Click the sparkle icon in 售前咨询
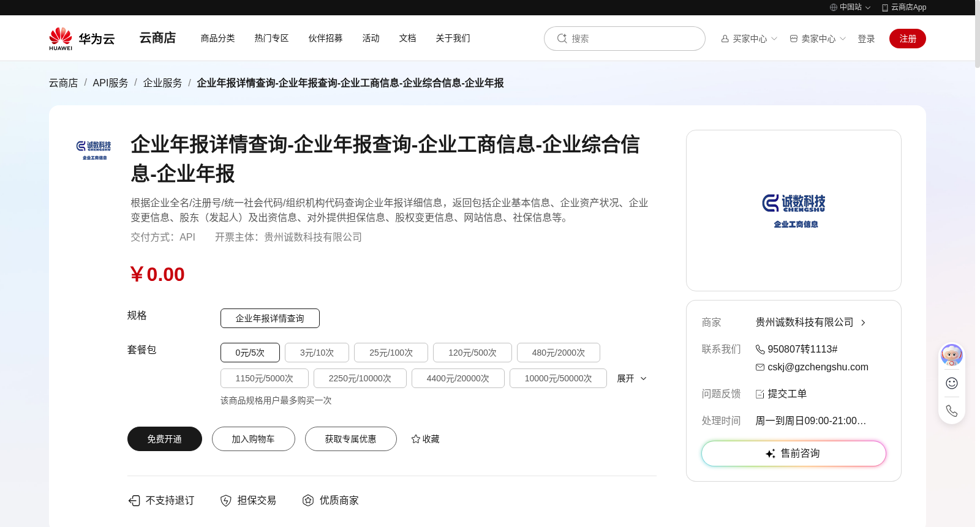 (771, 454)
